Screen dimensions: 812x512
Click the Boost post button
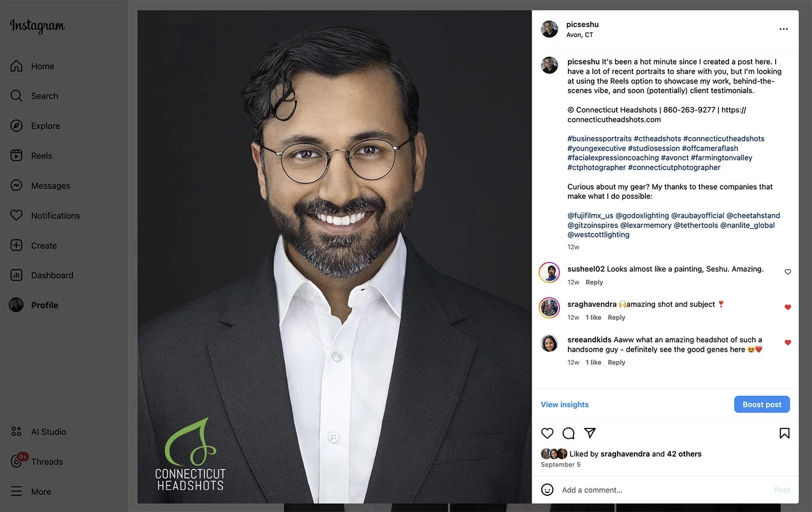tap(762, 404)
